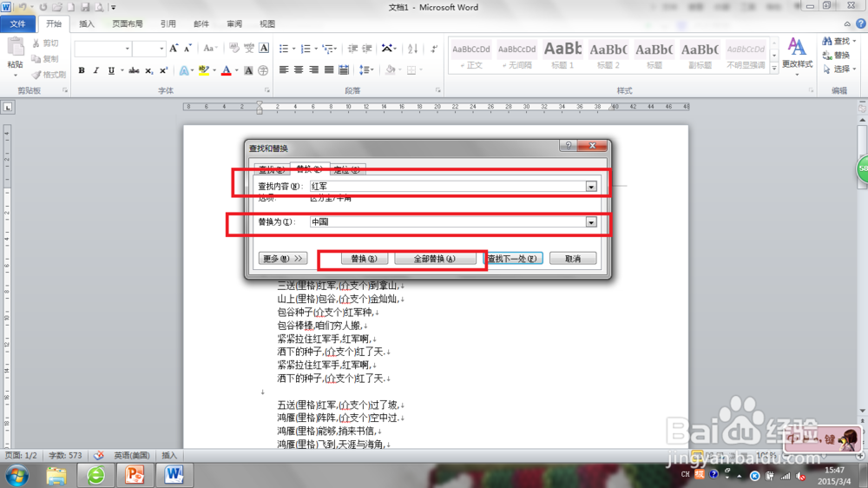This screenshot has height=488, width=868.
Task: Toggle Bold formatting
Action: [x=82, y=70]
